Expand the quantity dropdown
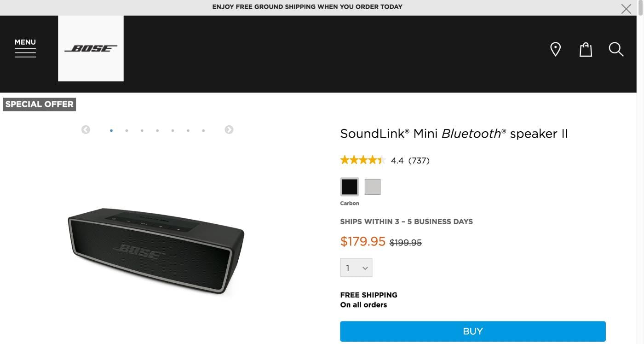The image size is (644, 344). [356, 268]
